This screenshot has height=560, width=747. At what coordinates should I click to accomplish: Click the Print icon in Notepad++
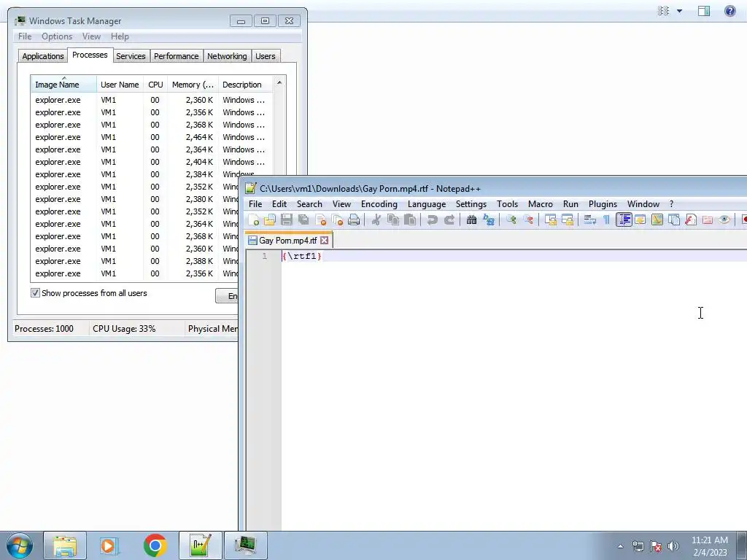[354, 219]
